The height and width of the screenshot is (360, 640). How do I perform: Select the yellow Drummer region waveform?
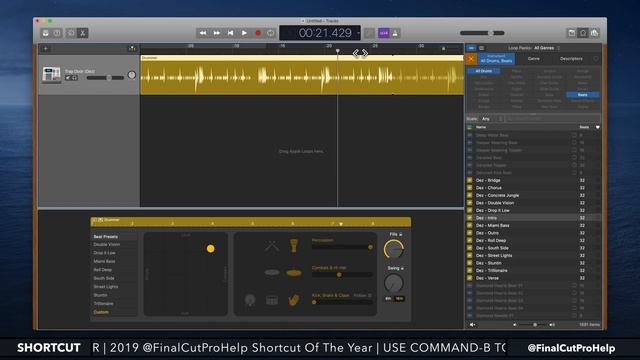click(x=302, y=77)
